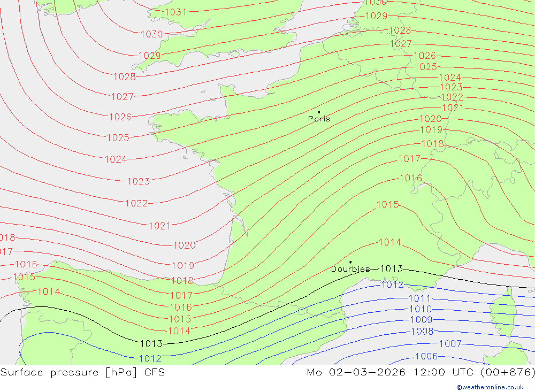This screenshot has height=392, width=535.
Task: Click the red 1018 label near Basque coast
Action: tap(182, 280)
